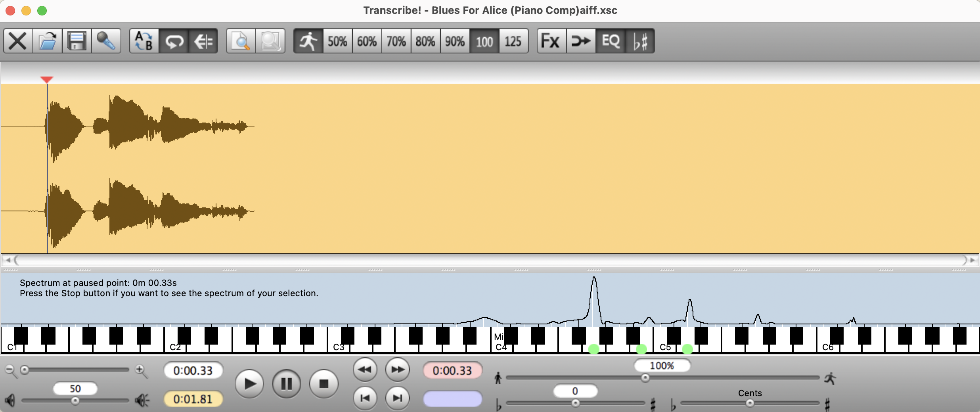Click the zoom in magnifier icon

pos(141,371)
